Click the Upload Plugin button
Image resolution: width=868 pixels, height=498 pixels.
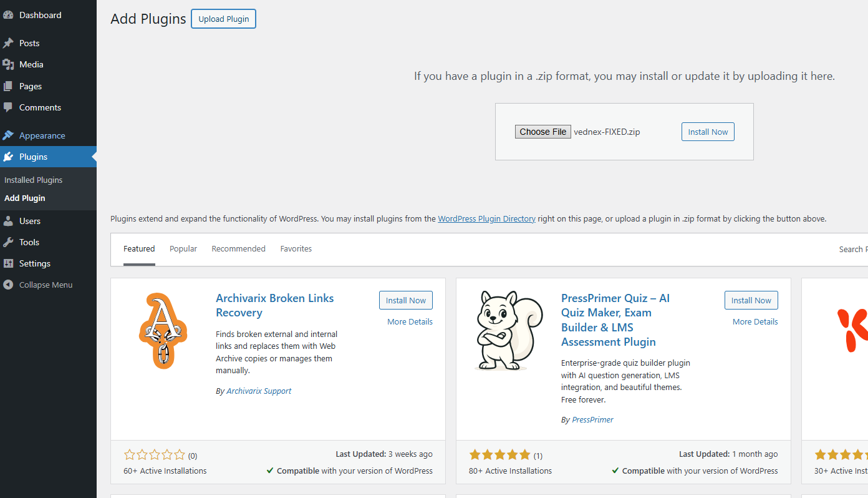pyautogui.click(x=224, y=19)
